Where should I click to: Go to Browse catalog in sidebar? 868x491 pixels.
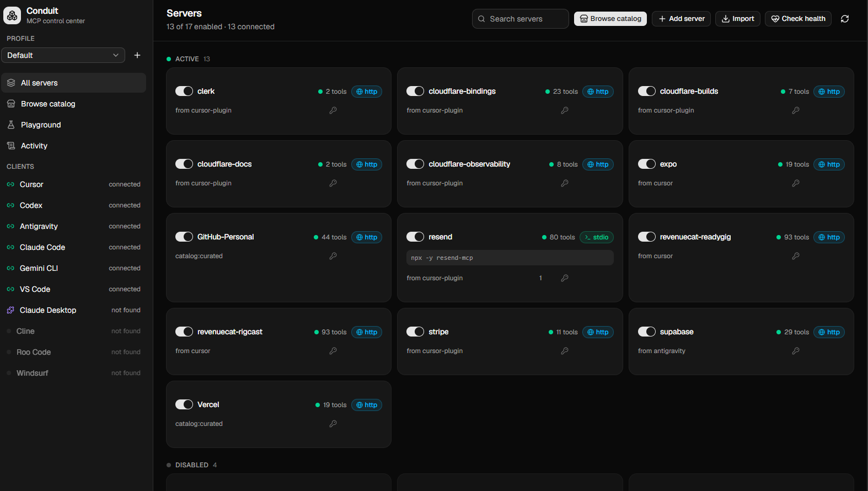click(x=73, y=104)
